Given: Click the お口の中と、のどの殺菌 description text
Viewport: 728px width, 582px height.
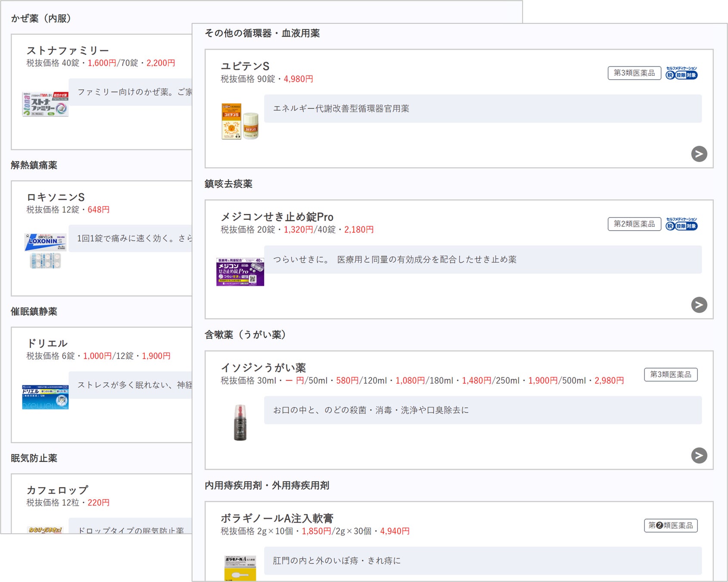Looking at the screenshot, I should click(x=371, y=410).
